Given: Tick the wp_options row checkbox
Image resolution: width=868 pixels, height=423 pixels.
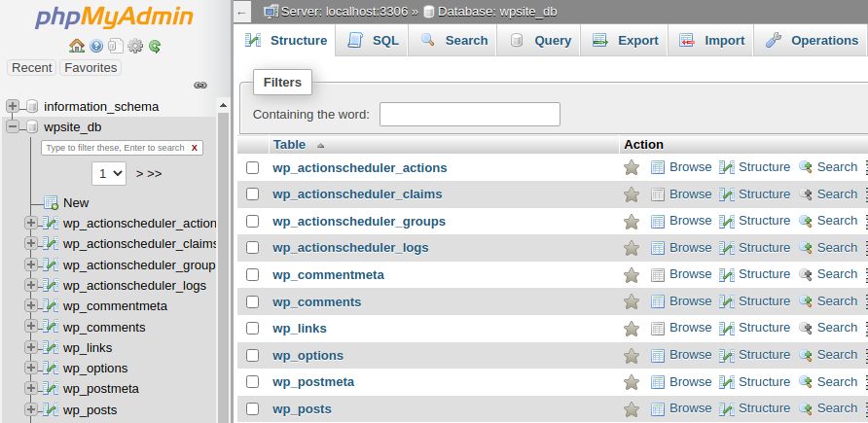Looking at the screenshot, I should point(252,355).
